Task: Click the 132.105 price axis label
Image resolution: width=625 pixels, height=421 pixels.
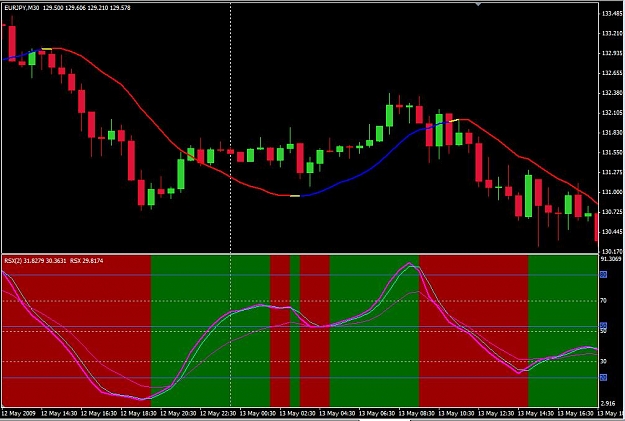Action: click(x=612, y=113)
